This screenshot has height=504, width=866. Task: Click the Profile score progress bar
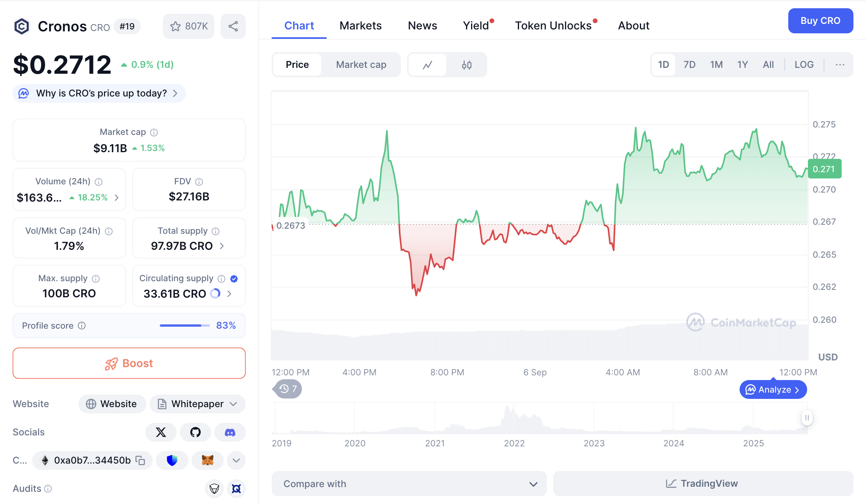click(x=185, y=326)
